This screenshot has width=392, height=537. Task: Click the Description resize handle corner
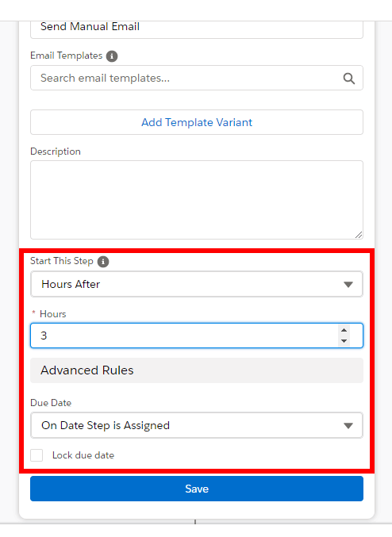pyautogui.click(x=359, y=235)
